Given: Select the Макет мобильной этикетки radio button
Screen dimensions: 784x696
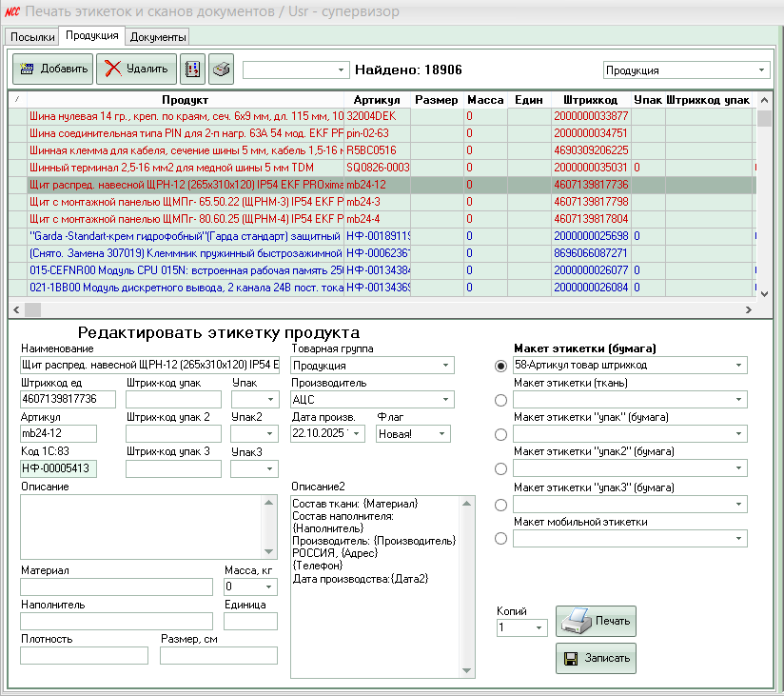Looking at the screenshot, I should (501, 539).
